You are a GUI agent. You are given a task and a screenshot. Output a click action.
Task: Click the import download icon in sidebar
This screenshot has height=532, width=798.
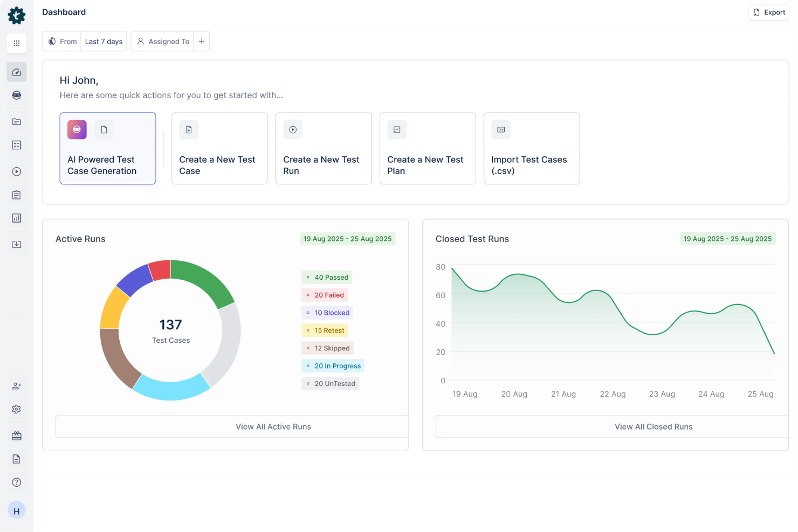[16, 244]
